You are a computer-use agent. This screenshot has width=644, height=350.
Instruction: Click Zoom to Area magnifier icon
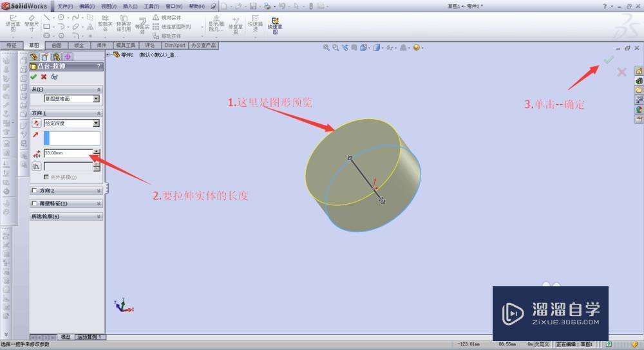[x=336, y=48]
